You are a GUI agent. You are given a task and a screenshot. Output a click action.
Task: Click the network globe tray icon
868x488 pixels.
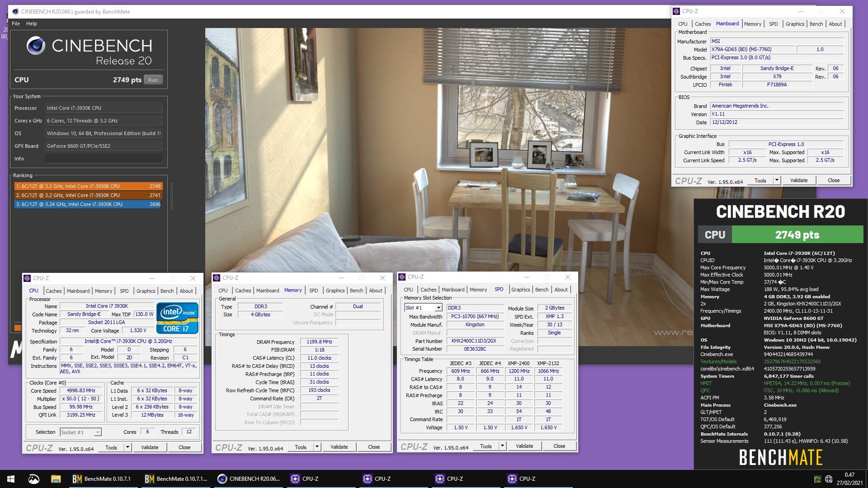click(x=829, y=479)
